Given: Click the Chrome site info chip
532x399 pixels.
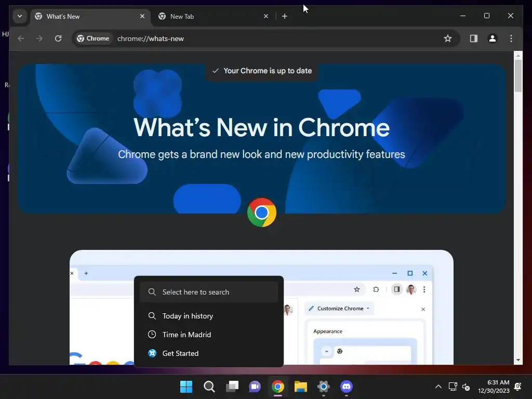Looking at the screenshot, I should point(93,38).
